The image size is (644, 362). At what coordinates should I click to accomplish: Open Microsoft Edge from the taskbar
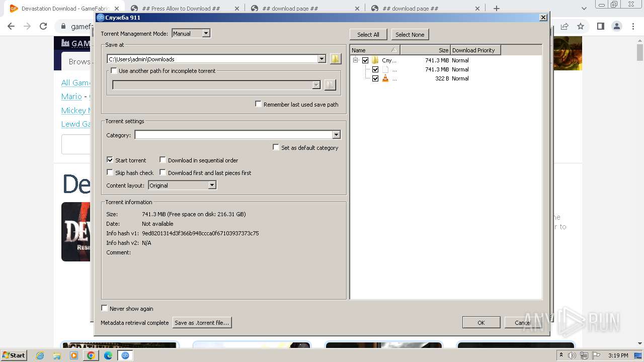(x=108, y=355)
